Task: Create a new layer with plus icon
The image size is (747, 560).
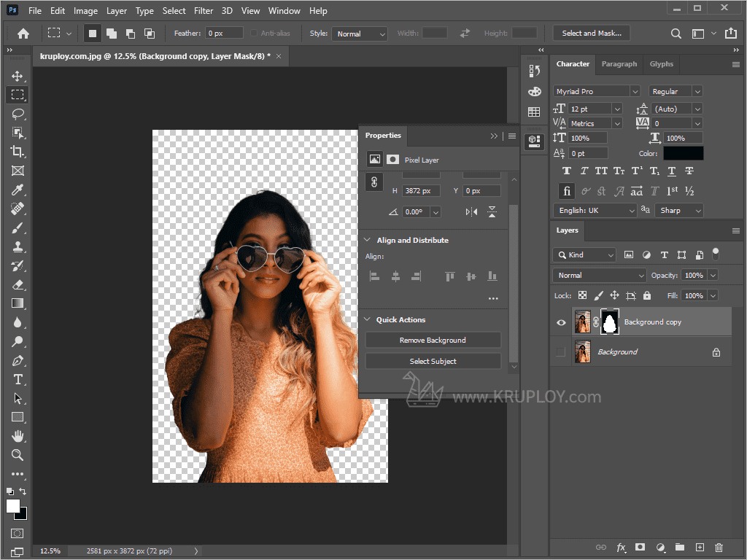Action: click(700, 548)
